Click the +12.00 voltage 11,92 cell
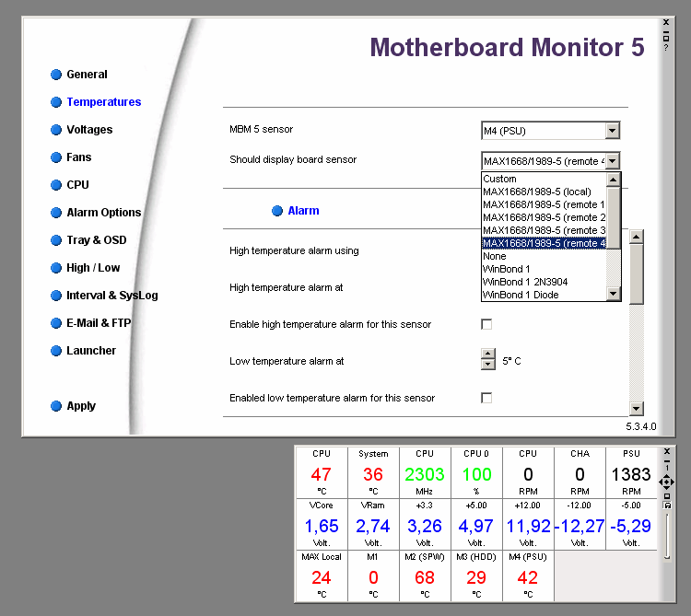 pyautogui.click(x=528, y=524)
